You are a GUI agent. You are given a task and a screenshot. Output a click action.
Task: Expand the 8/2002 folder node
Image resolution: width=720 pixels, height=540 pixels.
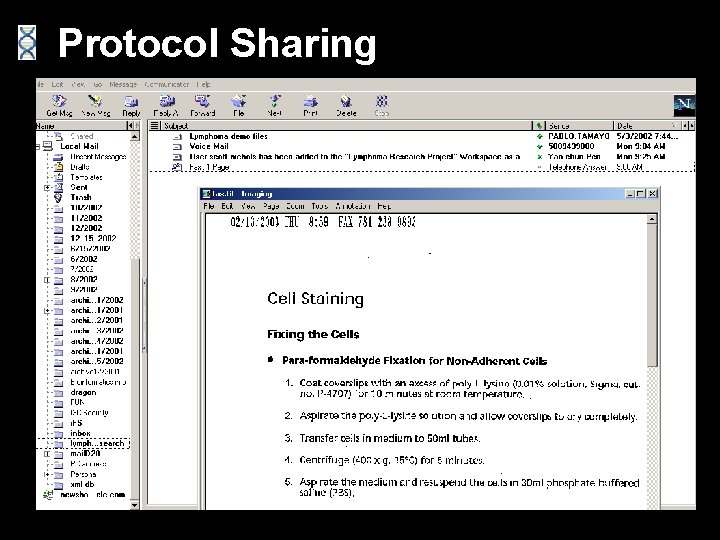[47, 280]
